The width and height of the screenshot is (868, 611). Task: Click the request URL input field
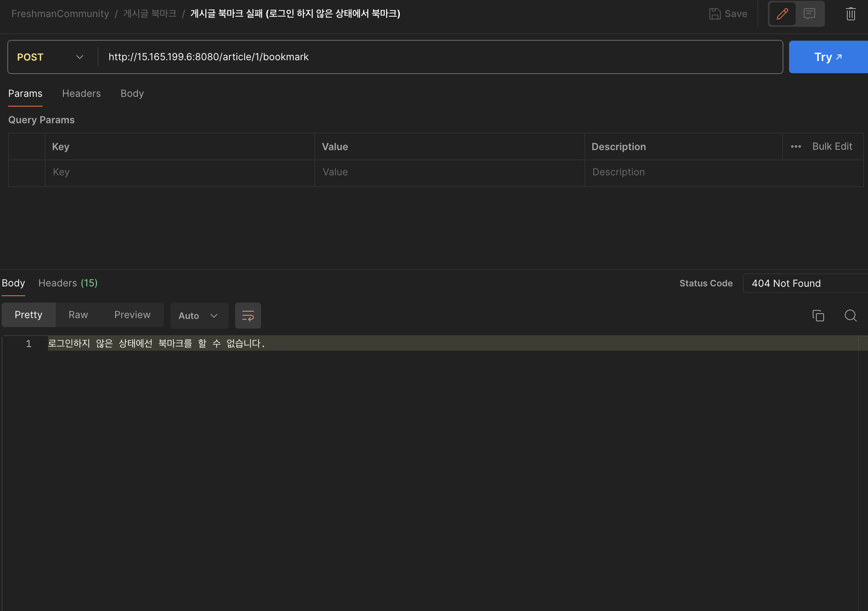point(439,57)
